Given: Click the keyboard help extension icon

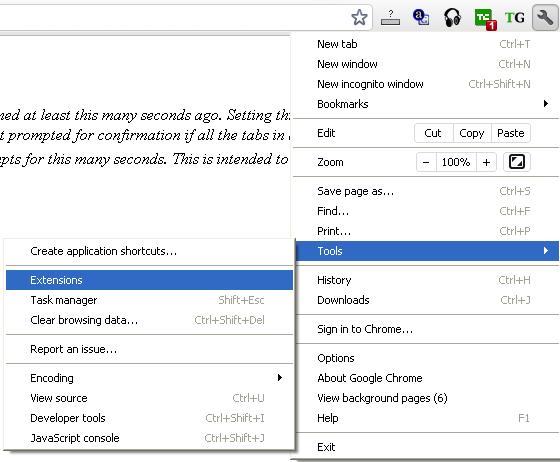Looking at the screenshot, I should coord(390,17).
